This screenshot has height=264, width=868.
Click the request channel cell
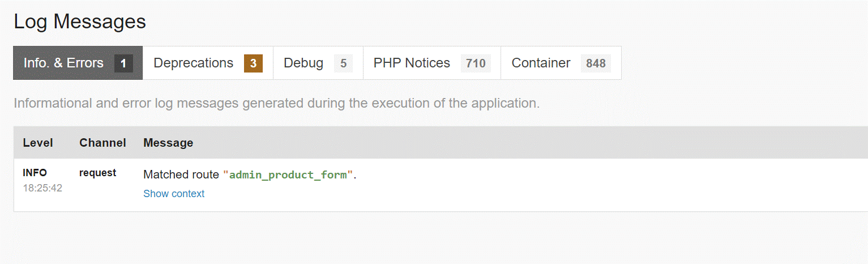pos(97,173)
